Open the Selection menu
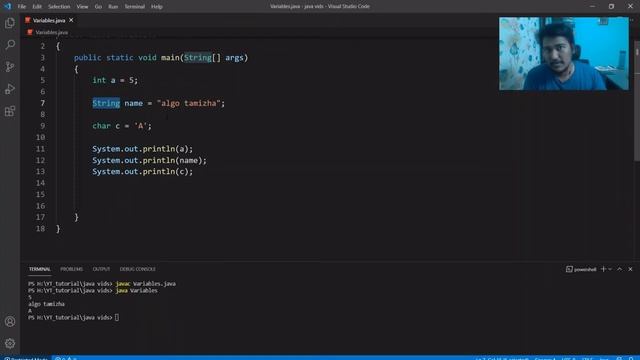This screenshot has width=640, height=360. (59, 7)
